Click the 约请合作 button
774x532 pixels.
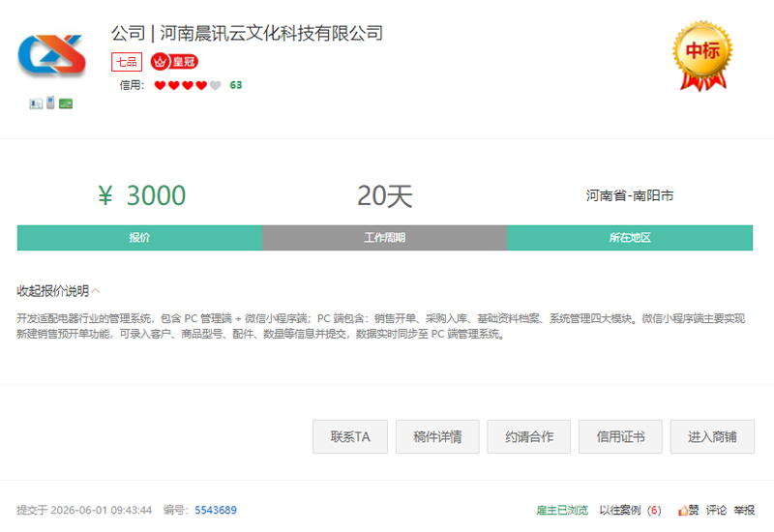(528, 437)
